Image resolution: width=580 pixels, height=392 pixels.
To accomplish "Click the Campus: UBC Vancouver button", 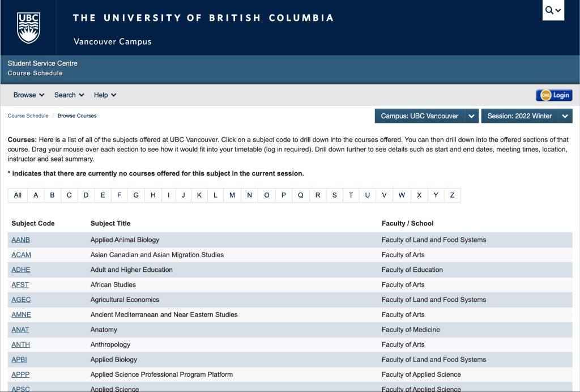I will coord(420,116).
